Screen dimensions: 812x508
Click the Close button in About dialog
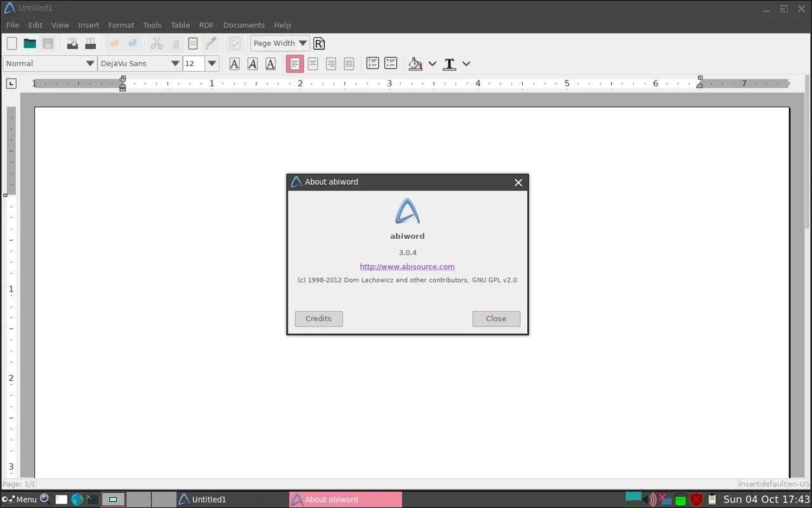(496, 319)
